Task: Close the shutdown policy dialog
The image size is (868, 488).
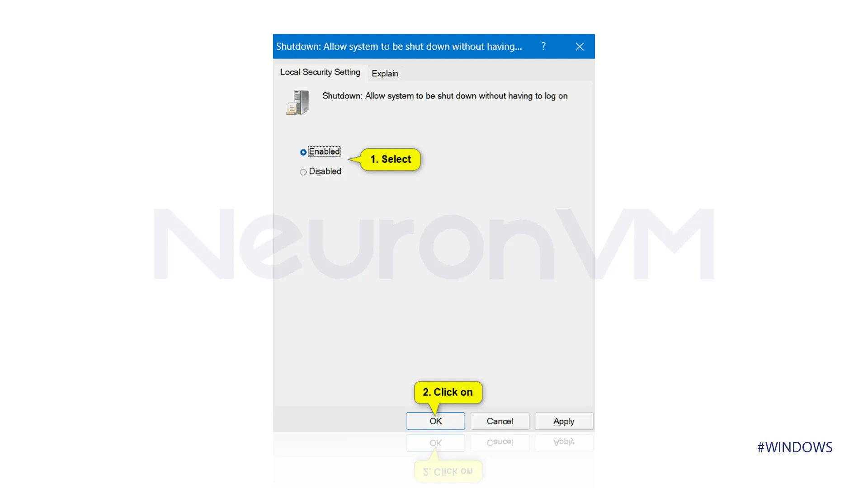Action: point(578,46)
